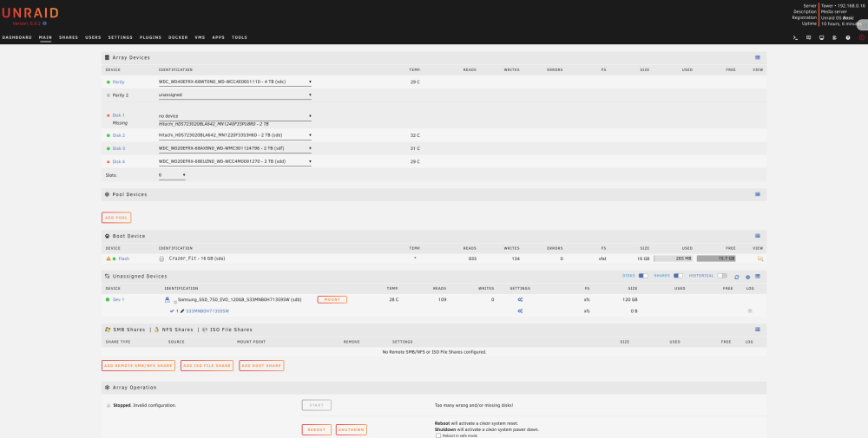Open the Unassigned Devices settings gear
Image resolution: width=868 pixels, height=438 pixels.
click(747, 277)
